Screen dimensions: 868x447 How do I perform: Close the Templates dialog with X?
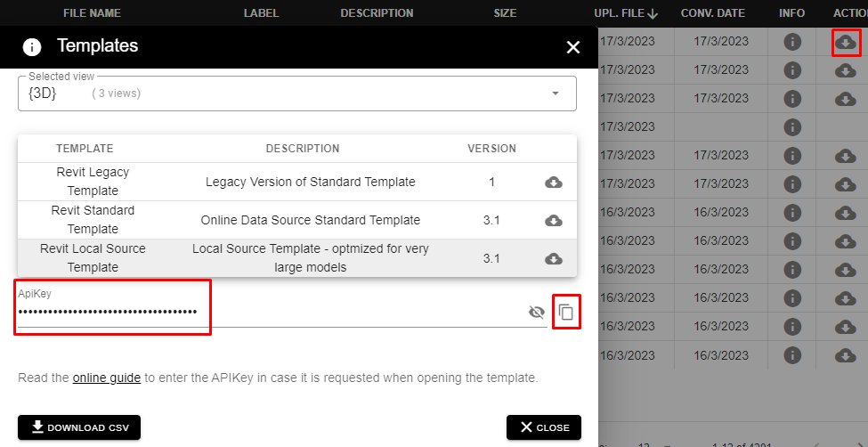tap(573, 47)
